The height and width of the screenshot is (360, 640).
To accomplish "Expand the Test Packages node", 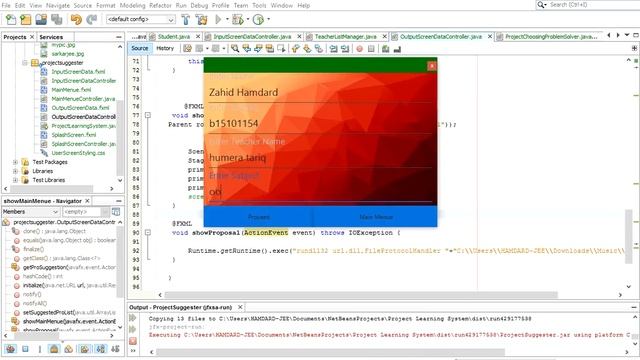I will click(x=16, y=162).
